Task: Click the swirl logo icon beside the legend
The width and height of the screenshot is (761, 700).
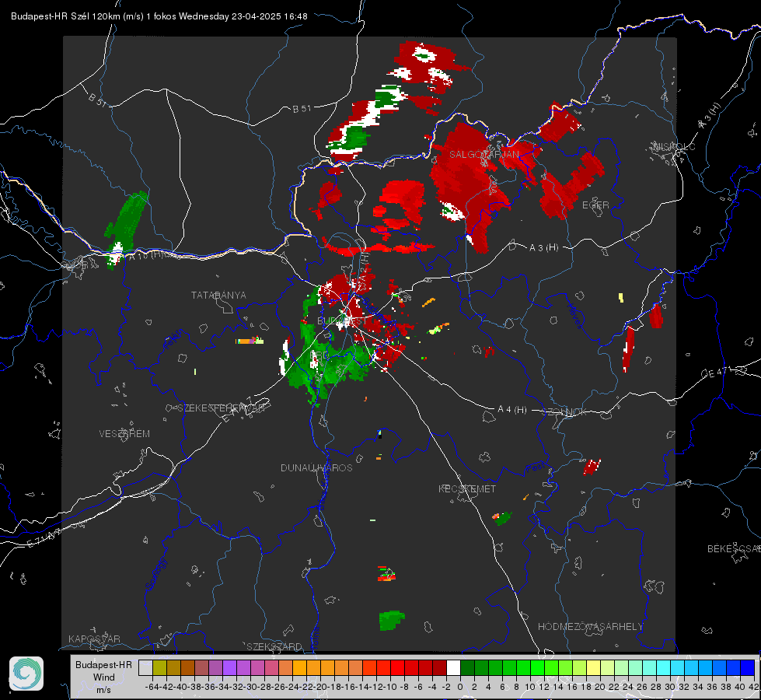Action: [26, 674]
